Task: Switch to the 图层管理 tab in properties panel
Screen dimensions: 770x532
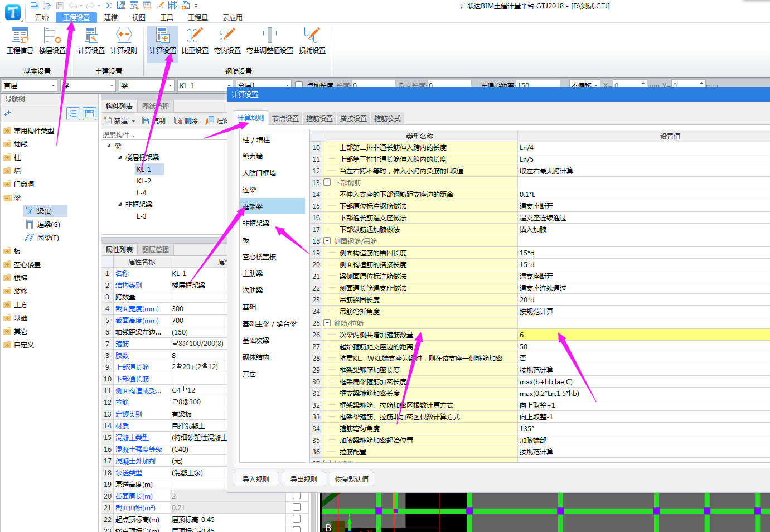Action: pyautogui.click(x=156, y=249)
